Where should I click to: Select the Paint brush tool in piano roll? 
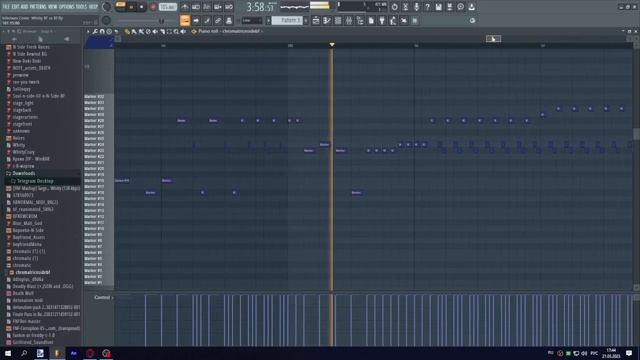pos(134,31)
